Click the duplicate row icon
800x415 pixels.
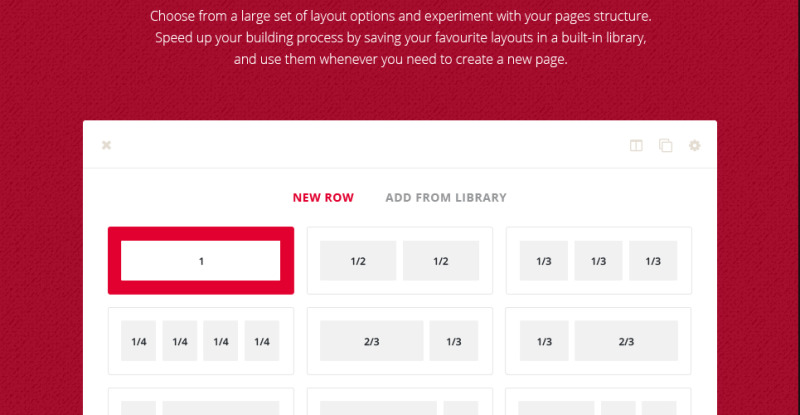click(x=665, y=145)
